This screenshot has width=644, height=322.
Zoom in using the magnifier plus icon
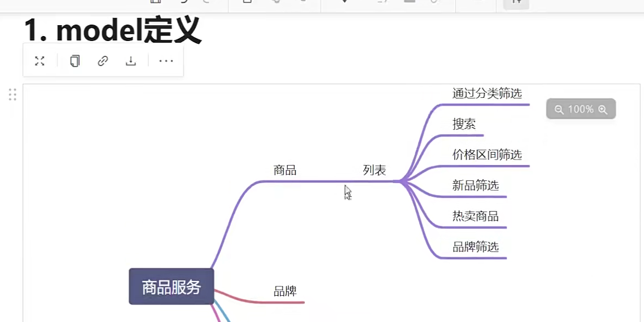(603, 109)
